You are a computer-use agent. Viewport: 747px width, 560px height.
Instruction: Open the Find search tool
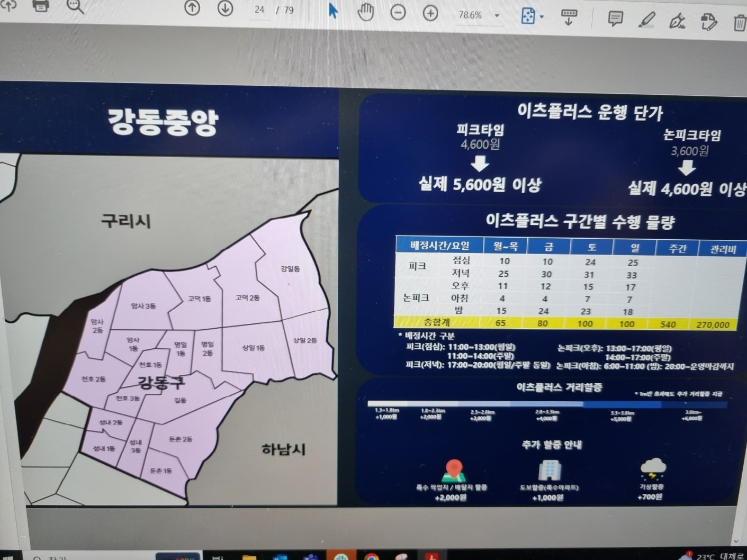pyautogui.click(x=73, y=8)
